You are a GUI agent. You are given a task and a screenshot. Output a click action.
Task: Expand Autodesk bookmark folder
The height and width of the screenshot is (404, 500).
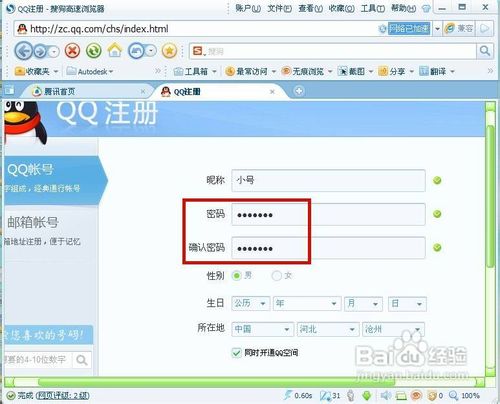90,71
